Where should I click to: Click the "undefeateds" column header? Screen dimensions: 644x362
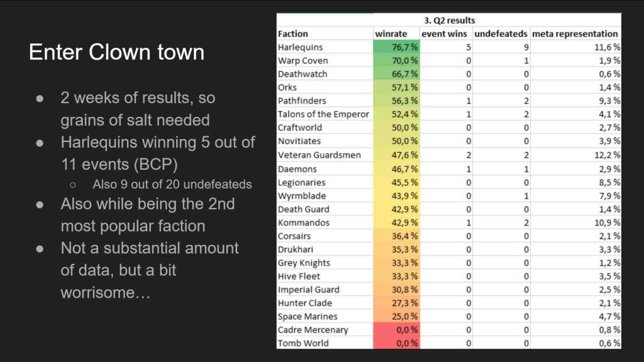[x=501, y=34]
